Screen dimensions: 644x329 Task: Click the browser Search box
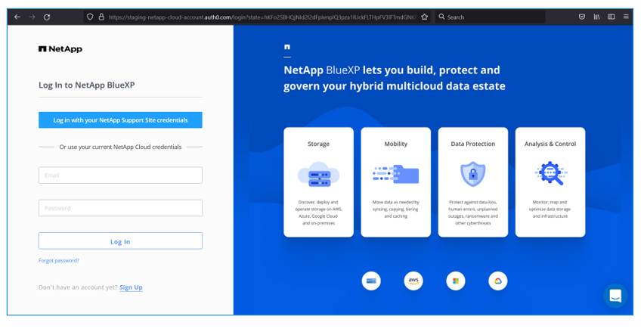[491, 17]
